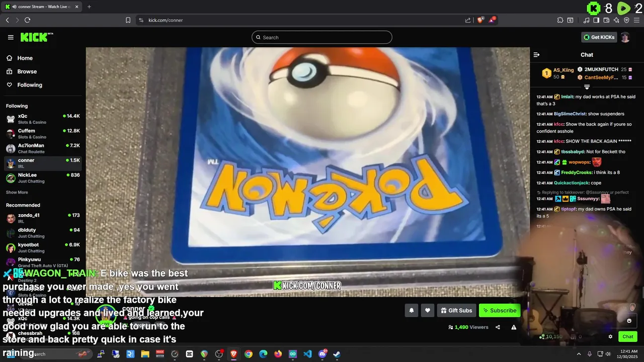644x362 pixels.
Task: Open Brave Leo AI sparkle icon
Action: [x=616, y=20]
